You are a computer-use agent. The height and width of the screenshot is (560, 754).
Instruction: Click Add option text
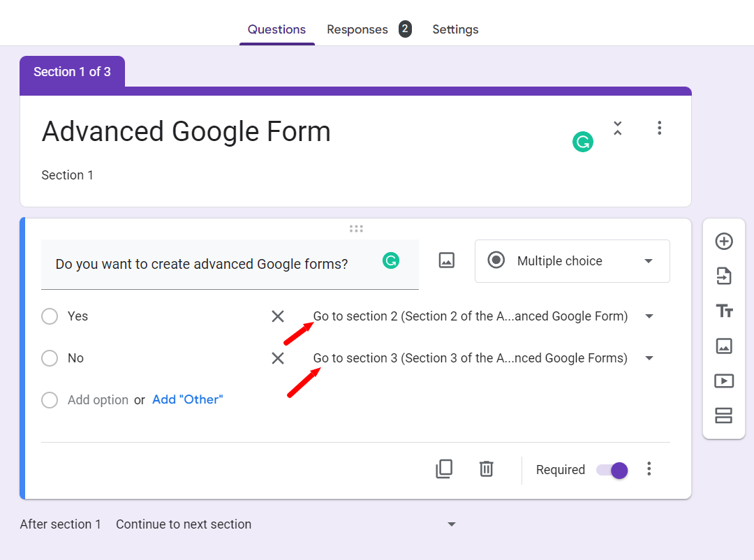98,400
